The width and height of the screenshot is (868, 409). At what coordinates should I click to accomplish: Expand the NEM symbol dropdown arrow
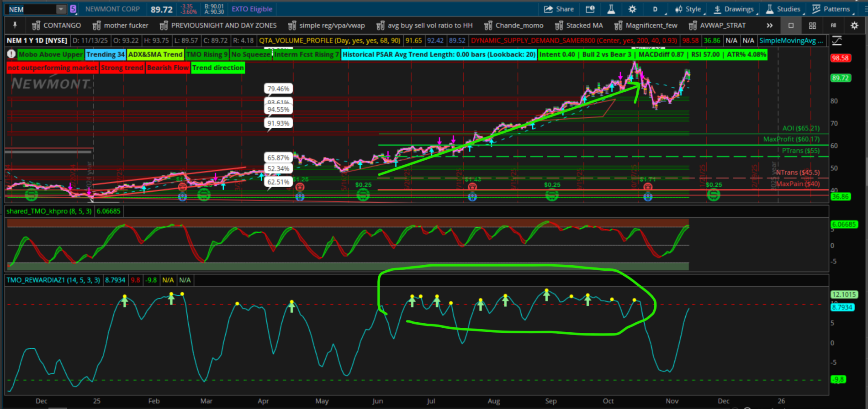pyautogui.click(x=61, y=9)
